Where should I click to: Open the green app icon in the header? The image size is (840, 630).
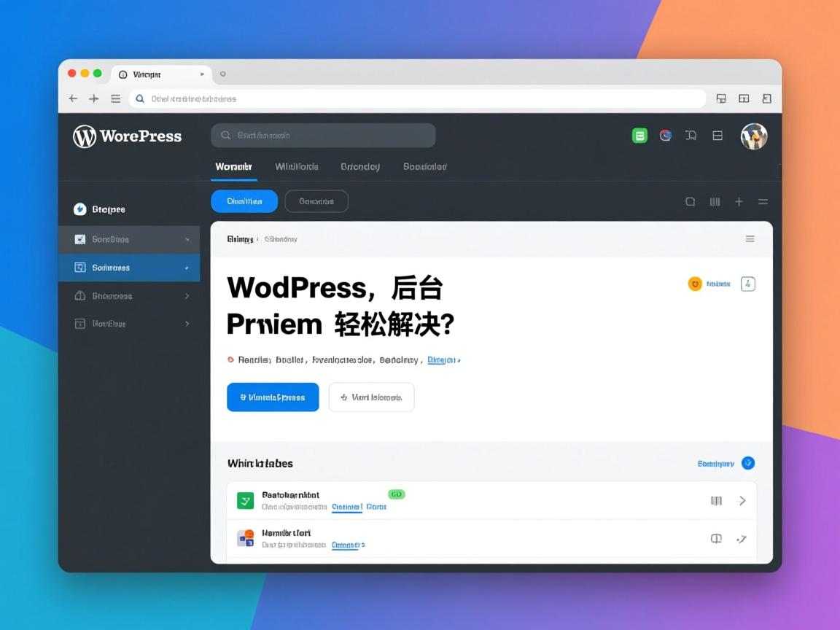[x=639, y=135]
